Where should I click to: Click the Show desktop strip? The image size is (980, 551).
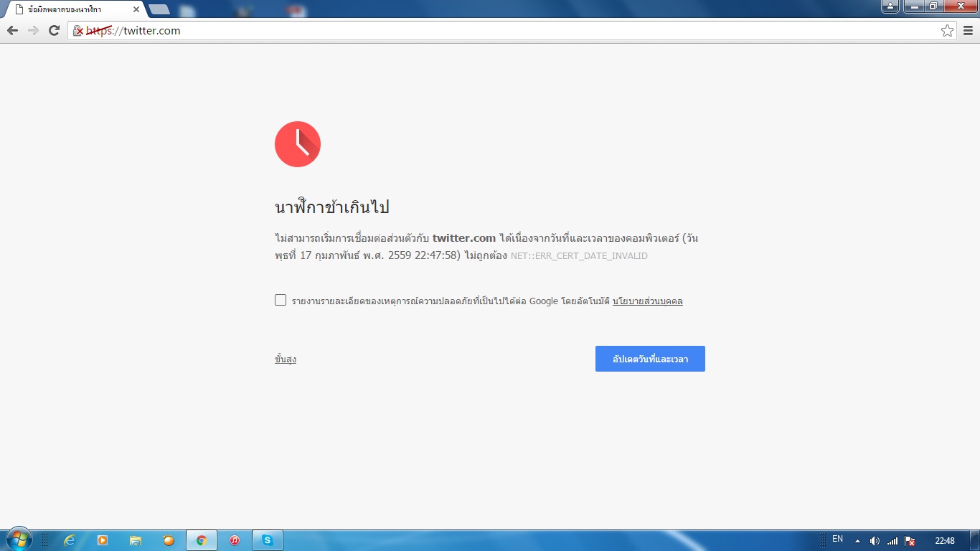click(975, 540)
